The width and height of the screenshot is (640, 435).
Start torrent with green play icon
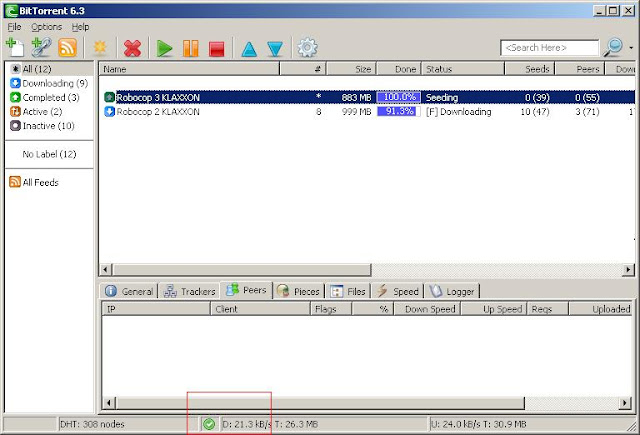[164, 48]
